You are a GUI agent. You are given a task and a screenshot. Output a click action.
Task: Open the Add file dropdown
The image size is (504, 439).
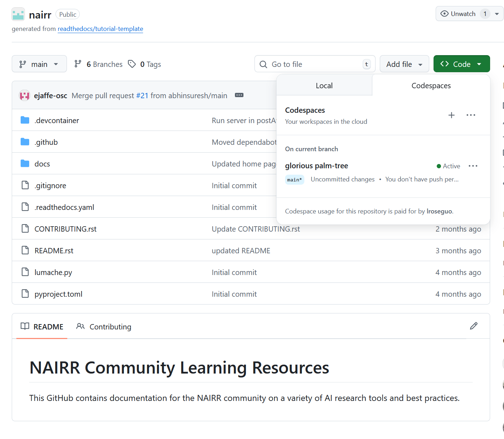click(x=404, y=64)
